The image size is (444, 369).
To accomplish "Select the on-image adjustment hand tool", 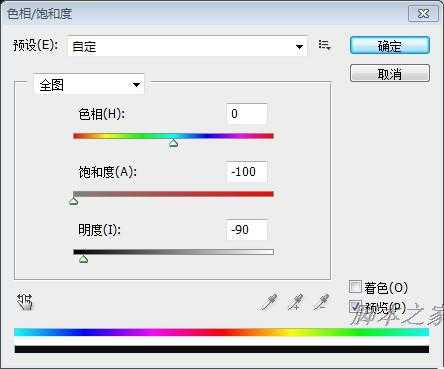I will click(x=25, y=302).
